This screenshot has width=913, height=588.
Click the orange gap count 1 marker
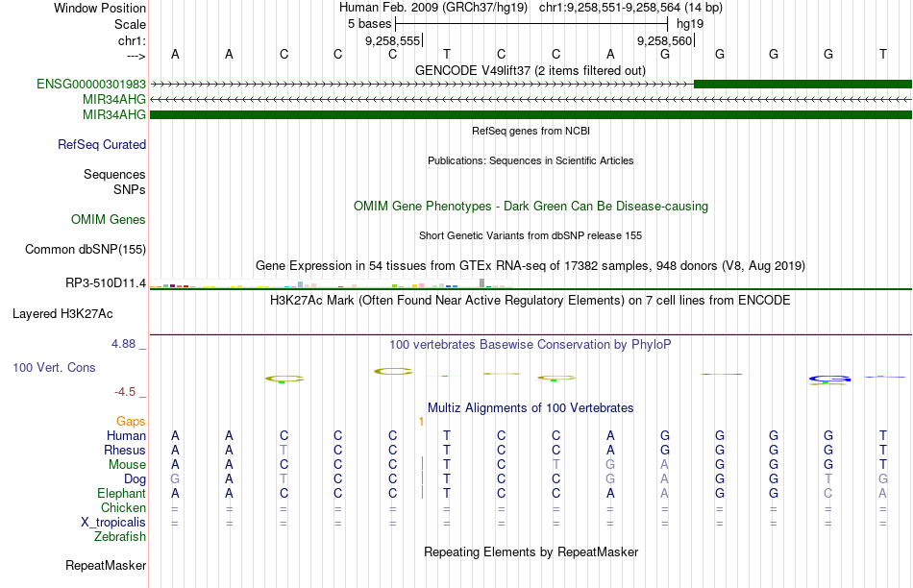[x=421, y=421]
